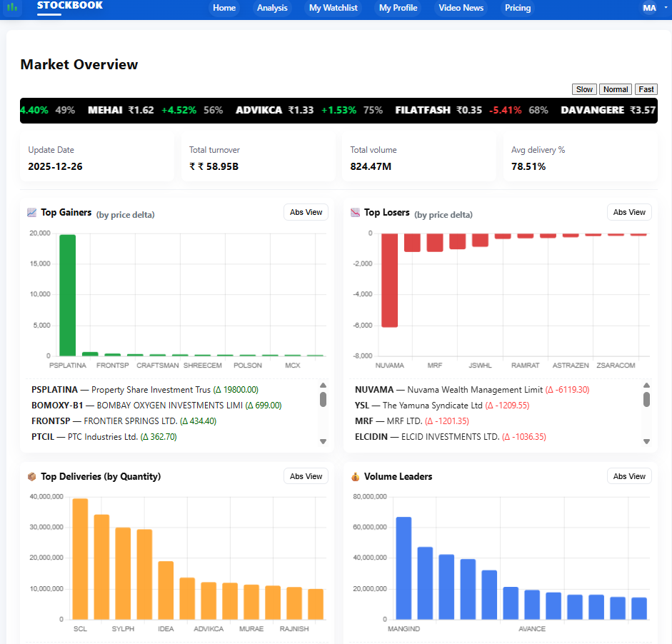
Task: Select FRONTSP row in gainers list
Action: point(124,421)
